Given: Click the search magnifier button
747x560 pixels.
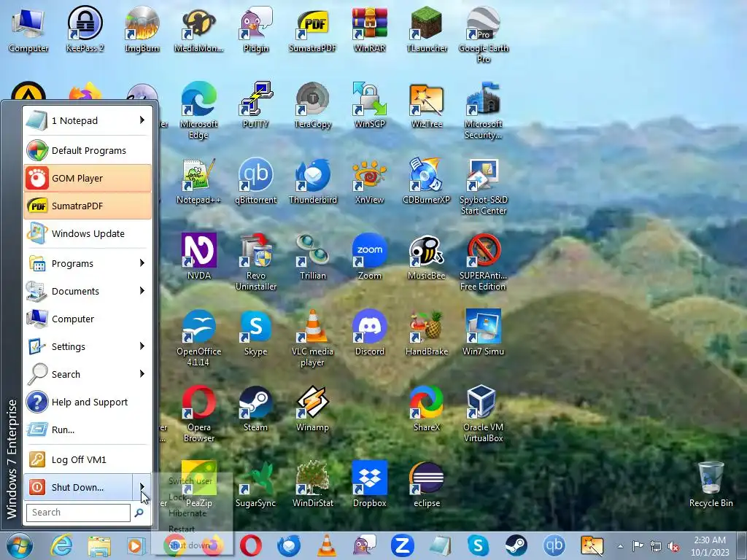Looking at the screenshot, I should coord(139,513).
